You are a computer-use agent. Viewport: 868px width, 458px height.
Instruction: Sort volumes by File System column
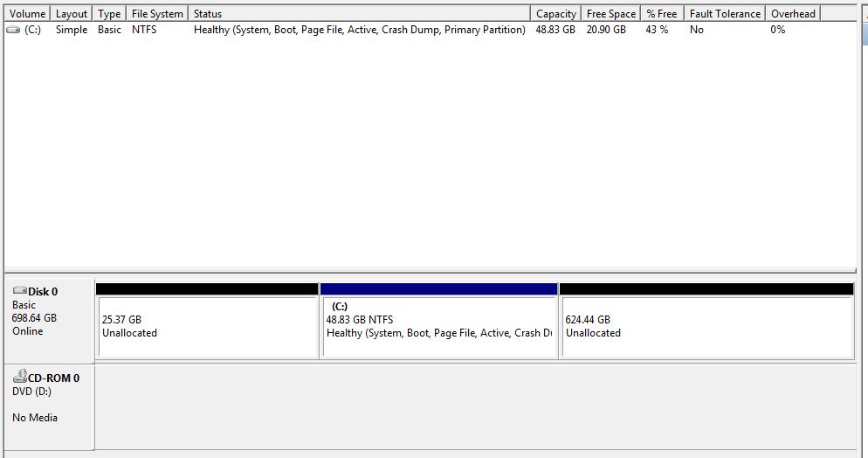click(x=157, y=14)
